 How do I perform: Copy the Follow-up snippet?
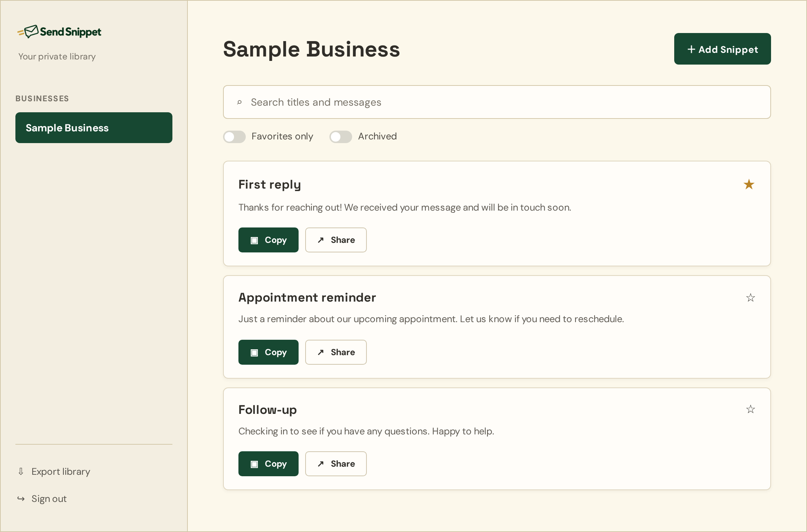(269, 464)
